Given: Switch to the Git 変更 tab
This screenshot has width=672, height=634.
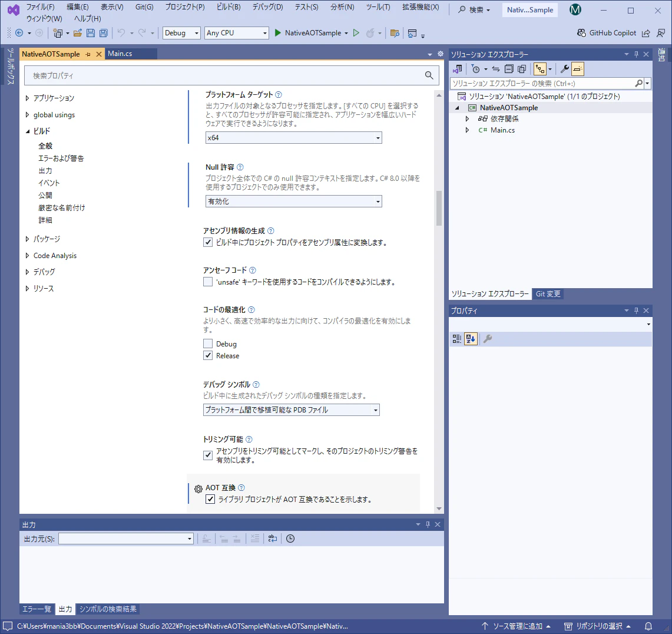Looking at the screenshot, I should point(548,294).
